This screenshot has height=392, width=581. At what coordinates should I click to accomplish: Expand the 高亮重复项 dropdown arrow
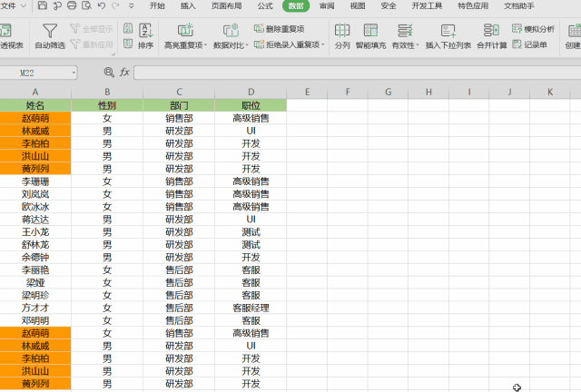point(205,45)
